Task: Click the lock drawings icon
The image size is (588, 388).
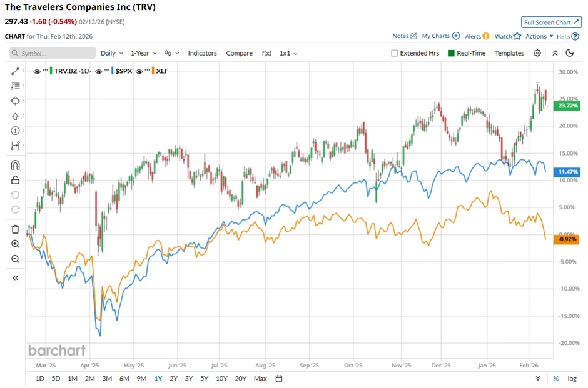Action: pyautogui.click(x=15, y=180)
